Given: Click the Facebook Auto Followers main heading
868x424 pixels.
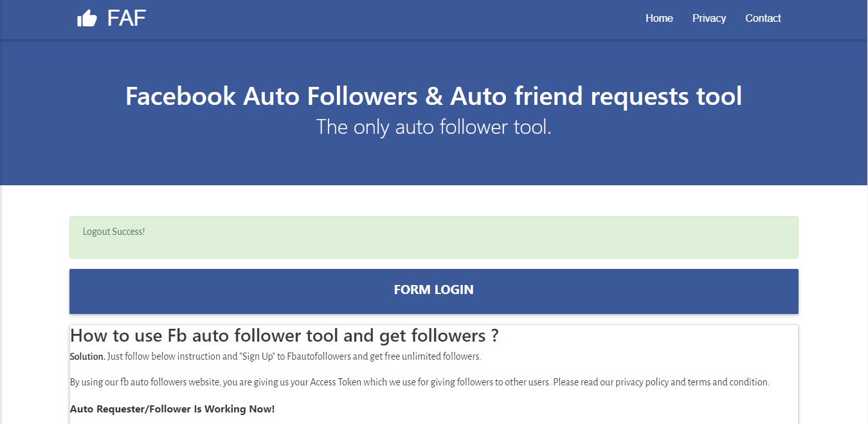Looking at the screenshot, I should 434,96.
